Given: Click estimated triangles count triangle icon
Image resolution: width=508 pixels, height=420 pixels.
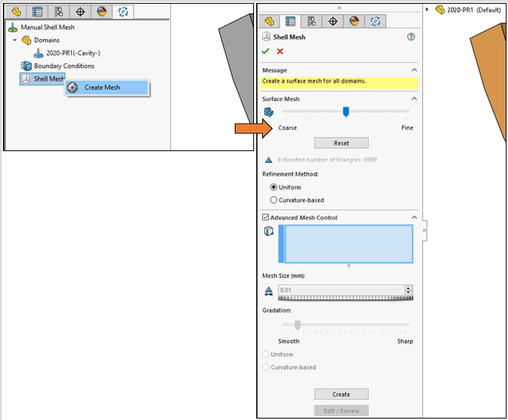Looking at the screenshot, I should point(269,160).
